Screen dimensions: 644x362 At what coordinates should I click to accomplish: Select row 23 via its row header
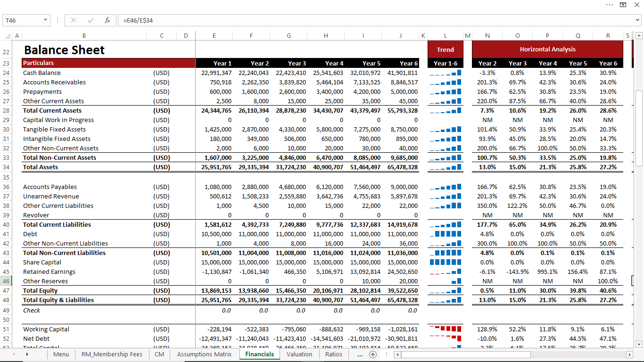(6, 63)
